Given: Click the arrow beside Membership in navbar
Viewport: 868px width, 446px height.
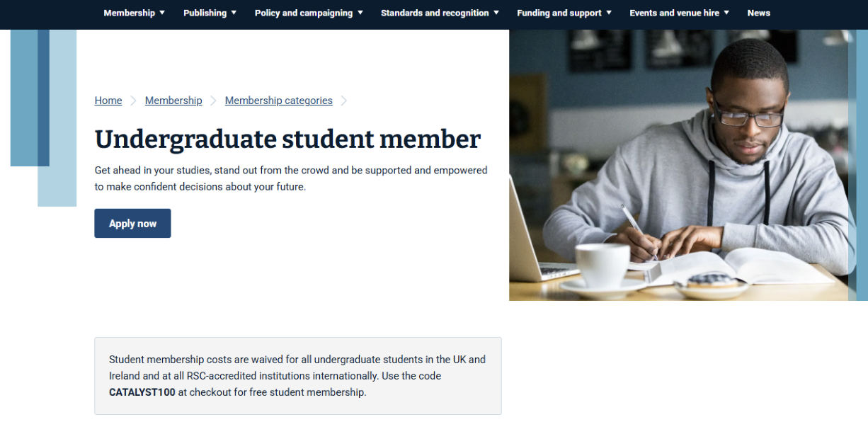Looking at the screenshot, I should click(x=162, y=13).
